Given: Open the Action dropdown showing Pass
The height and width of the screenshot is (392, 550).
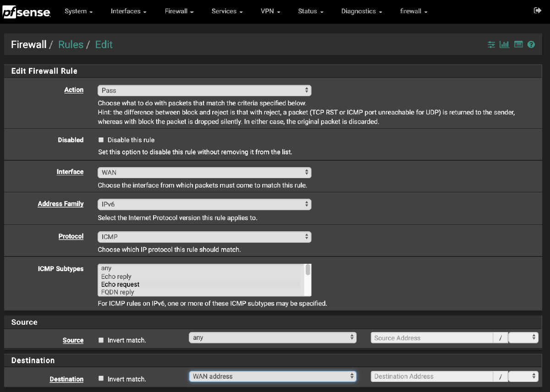Looking at the screenshot, I should click(x=204, y=90).
